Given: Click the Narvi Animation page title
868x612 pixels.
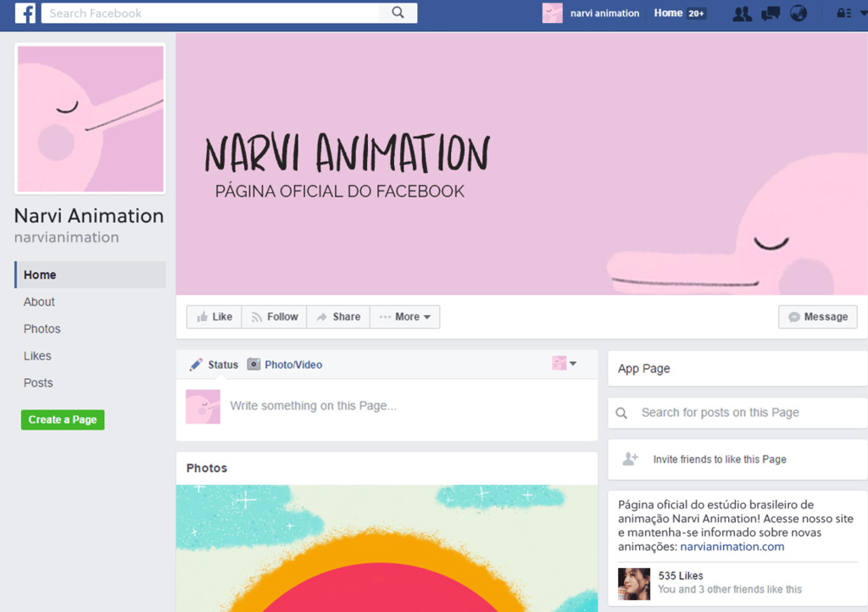Looking at the screenshot, I should 88,216.
